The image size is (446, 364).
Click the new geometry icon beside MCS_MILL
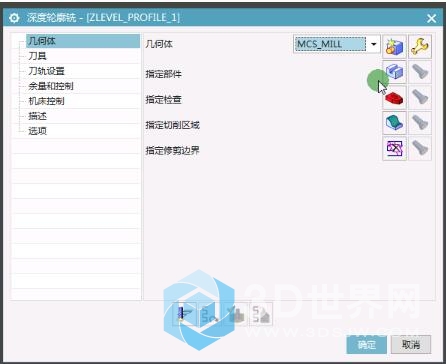[394, 46]
